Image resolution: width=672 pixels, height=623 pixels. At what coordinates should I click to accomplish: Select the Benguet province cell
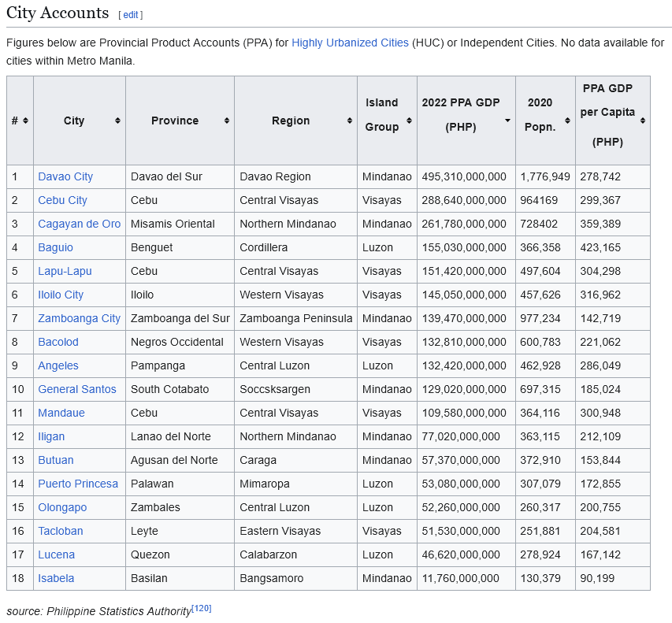[180, 247]
